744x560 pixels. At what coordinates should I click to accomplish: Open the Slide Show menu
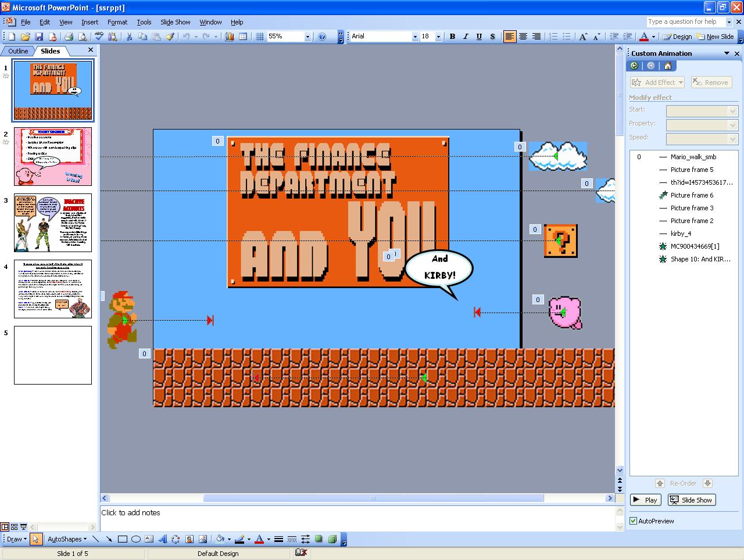[175, 22]
